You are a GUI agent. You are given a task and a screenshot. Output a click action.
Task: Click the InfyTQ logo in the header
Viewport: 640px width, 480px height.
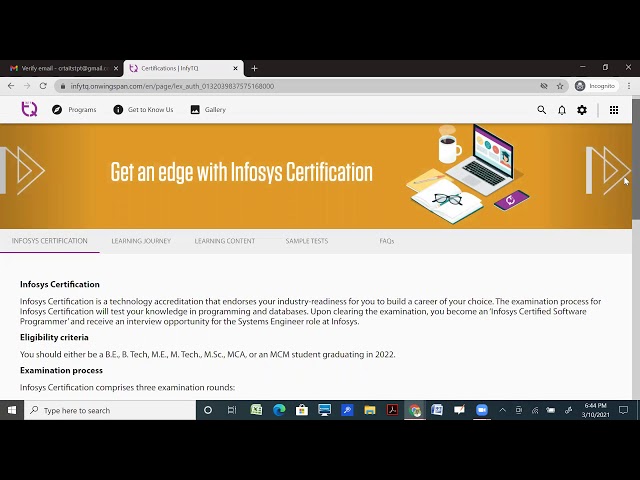(x=29, y=109)
